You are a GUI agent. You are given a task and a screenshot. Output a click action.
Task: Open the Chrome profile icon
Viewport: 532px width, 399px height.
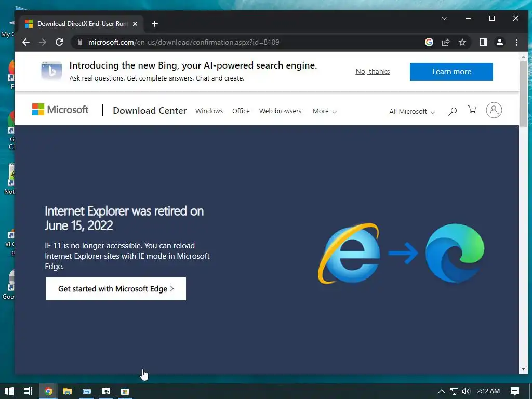click(x=500, y=42)
